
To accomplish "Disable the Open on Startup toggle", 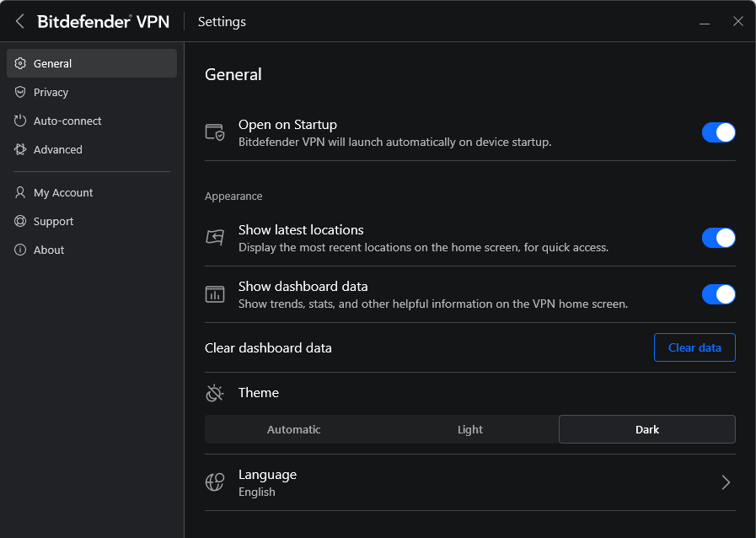I will pos(718,132).
